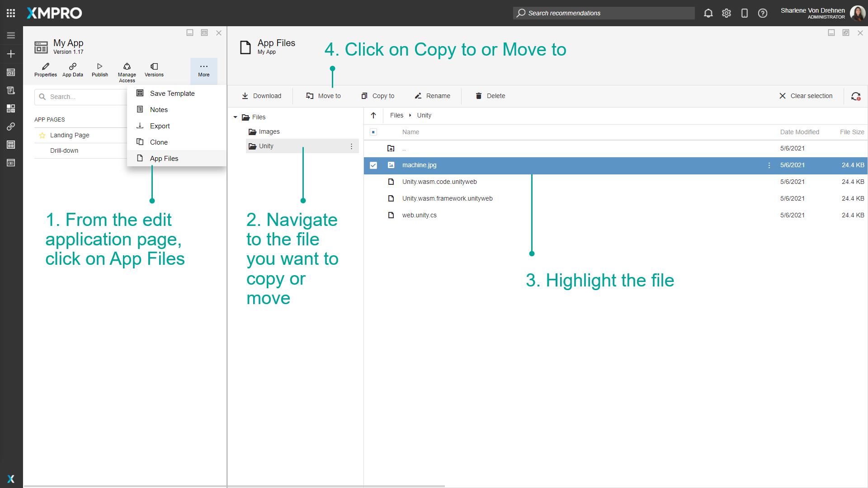Uncheck the machine.jpg file checkbox
This screenshot has height=488, width=868.
click(374, 165)
